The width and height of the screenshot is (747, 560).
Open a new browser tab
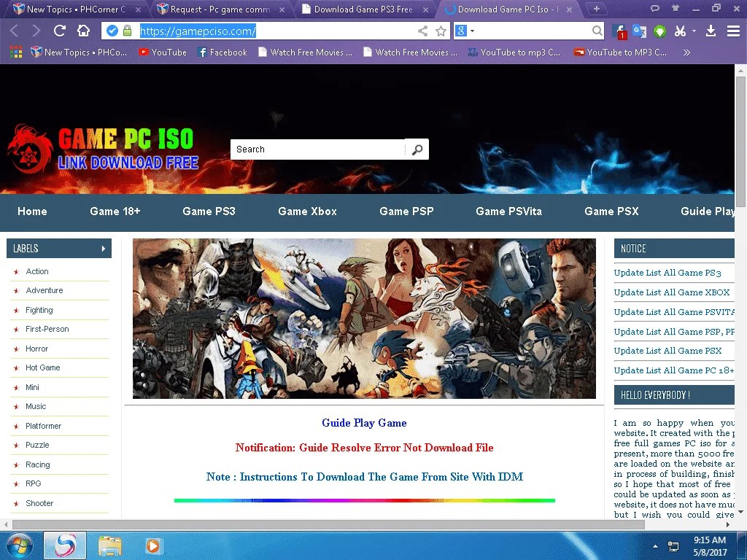click(x=596, y=9)
